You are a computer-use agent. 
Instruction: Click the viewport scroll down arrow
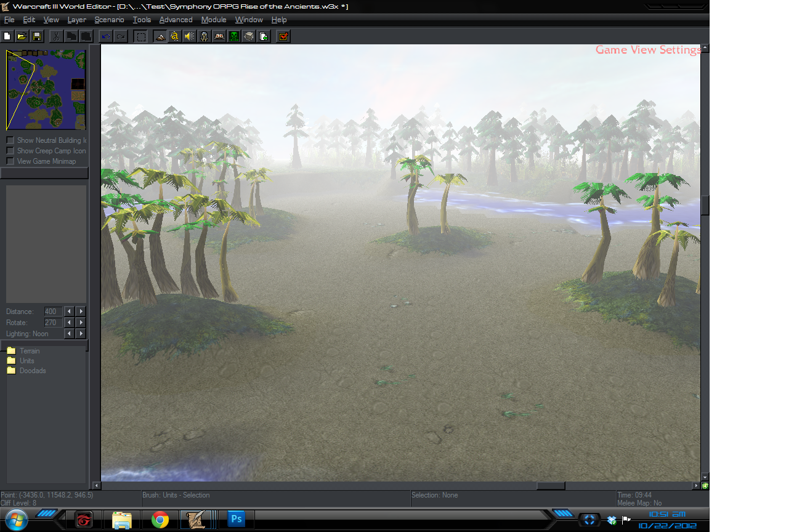click(x=705, y=477)
